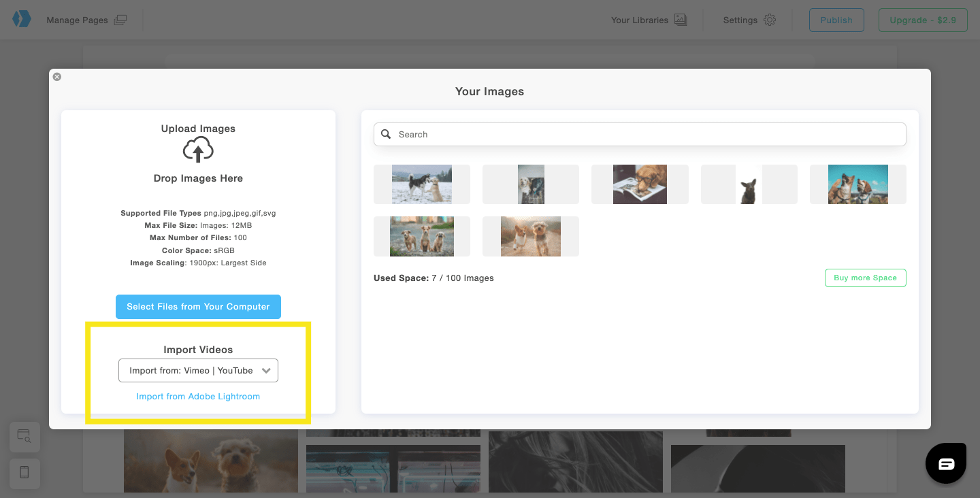Click the Publish button
The height and width of the screenshot is (498, 980).
(x=836, y=20)
